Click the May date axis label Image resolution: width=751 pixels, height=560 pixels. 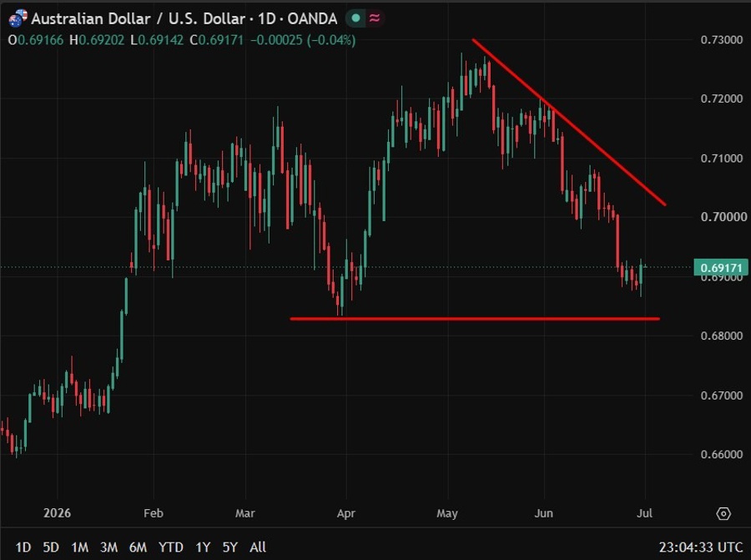pos(447,513)
